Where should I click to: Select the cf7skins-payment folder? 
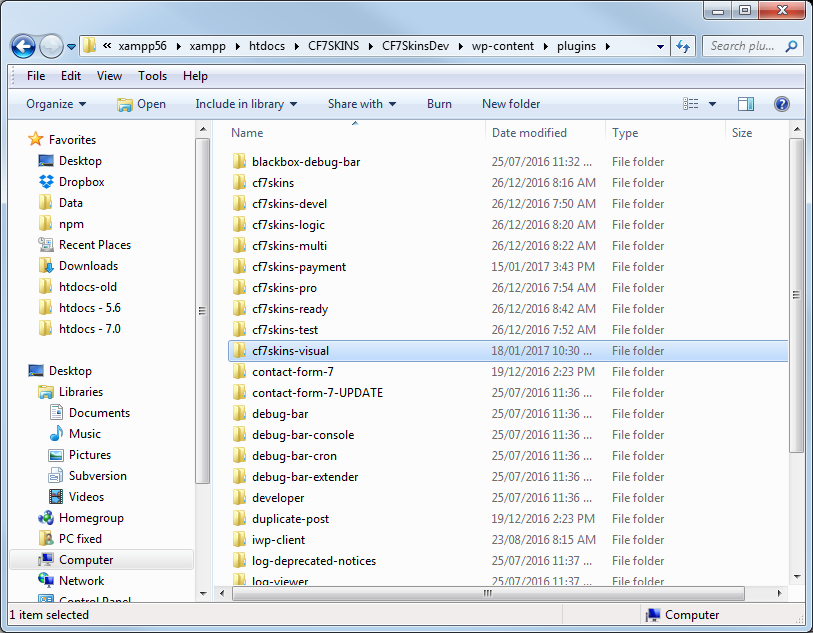coord(299,267)
